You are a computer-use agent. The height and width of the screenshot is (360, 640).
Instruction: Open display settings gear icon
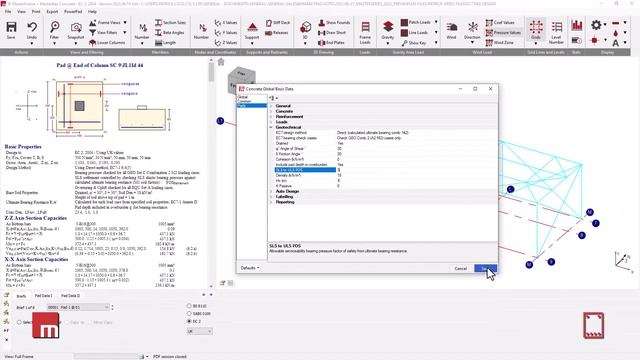[596, 25]
